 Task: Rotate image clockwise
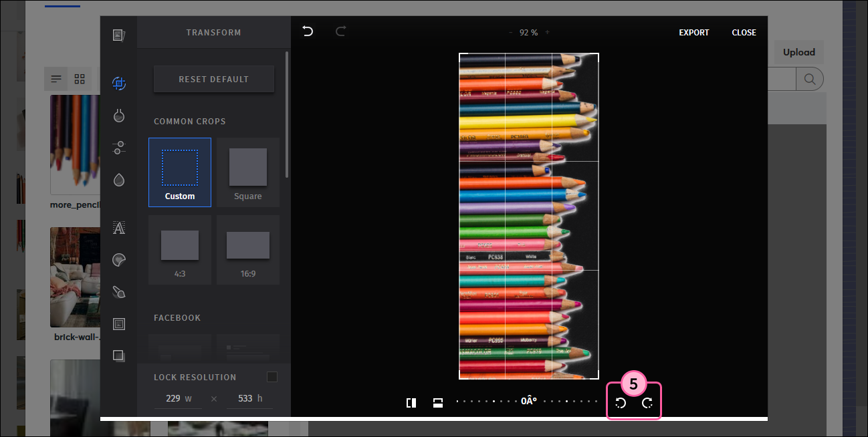click(647, 403)
